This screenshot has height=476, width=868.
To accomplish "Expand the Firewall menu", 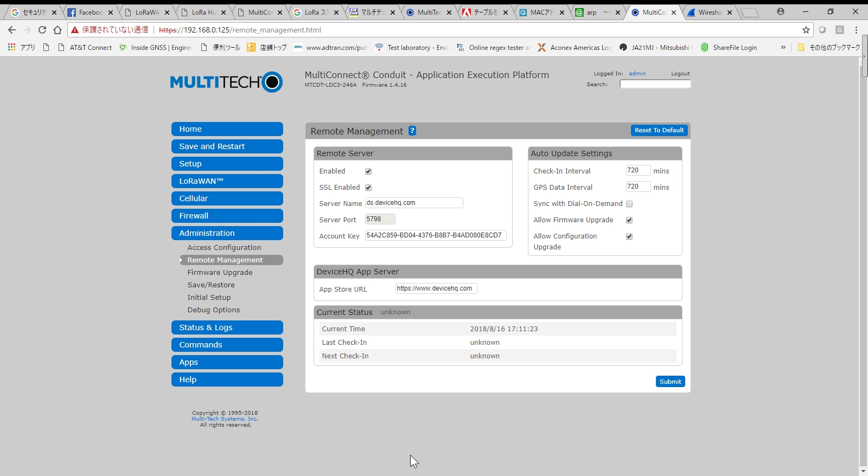I will 227,216.
